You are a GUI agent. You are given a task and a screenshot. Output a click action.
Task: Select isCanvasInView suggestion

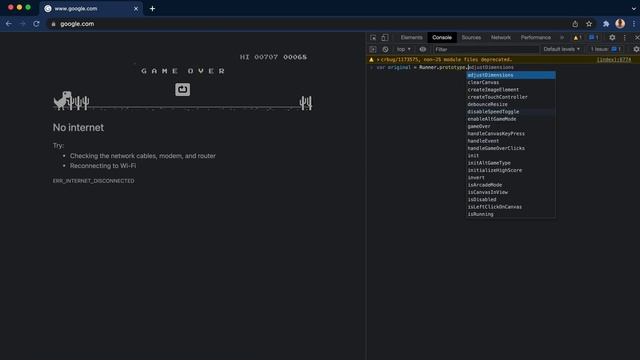511,192
